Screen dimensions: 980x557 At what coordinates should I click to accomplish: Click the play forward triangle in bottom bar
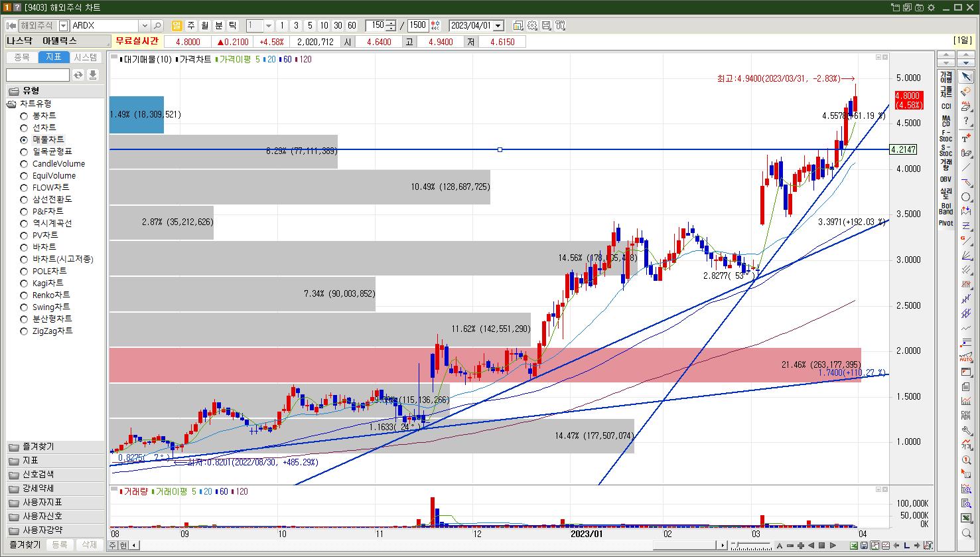(833, 546)
